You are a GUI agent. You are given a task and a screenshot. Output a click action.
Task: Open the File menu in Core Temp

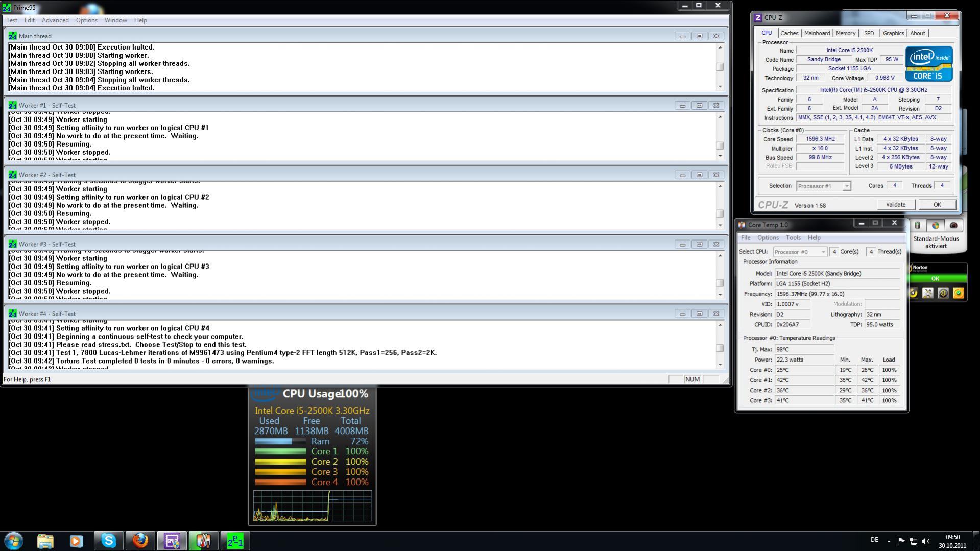(x=746, y=238)
